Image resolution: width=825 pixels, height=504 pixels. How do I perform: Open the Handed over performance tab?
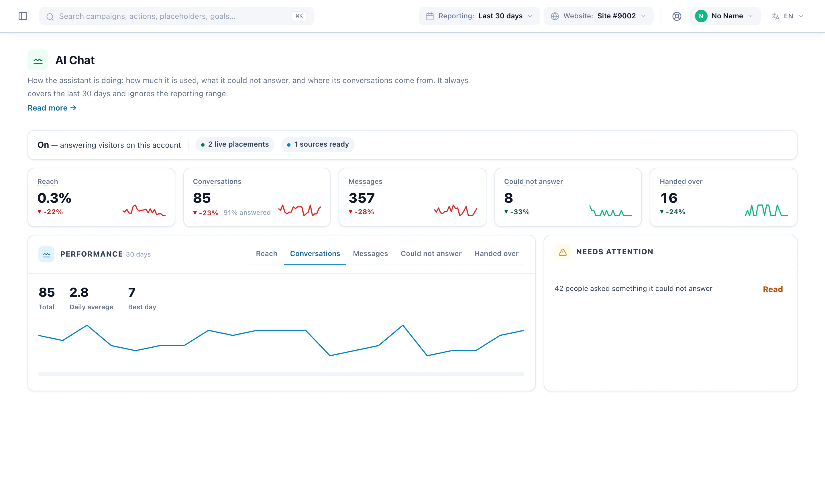[x=496, y=254]
